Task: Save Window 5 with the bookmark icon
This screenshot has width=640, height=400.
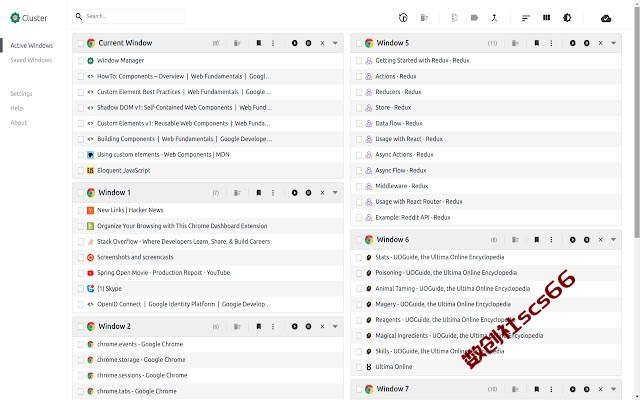Action: [x=536, y=43]
